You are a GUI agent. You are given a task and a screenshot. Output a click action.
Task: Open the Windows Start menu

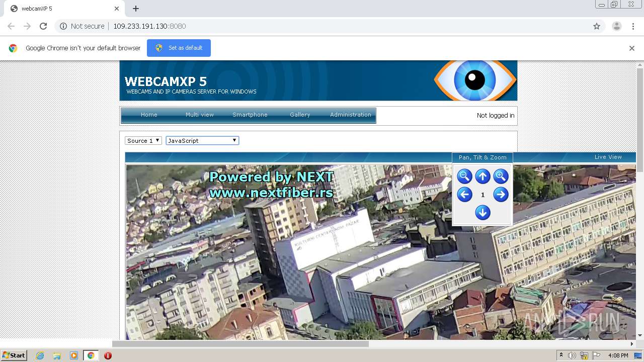[x=14, y=355]
